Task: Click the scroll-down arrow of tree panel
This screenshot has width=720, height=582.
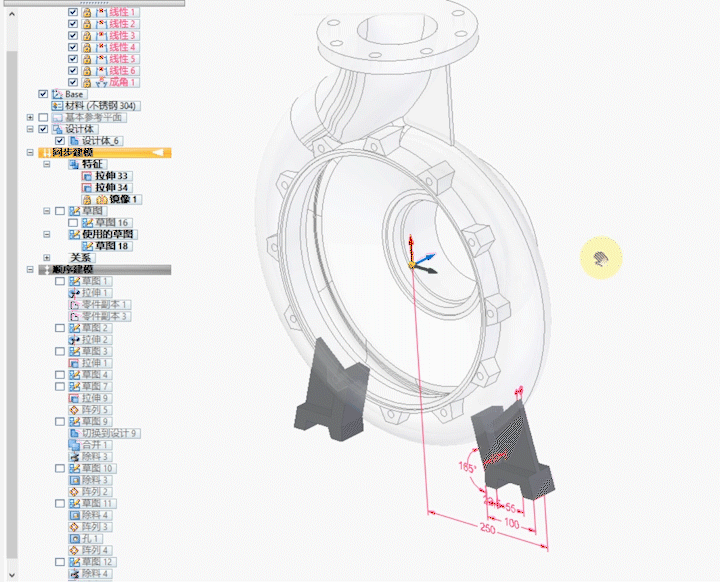Action: click(12, 575)
